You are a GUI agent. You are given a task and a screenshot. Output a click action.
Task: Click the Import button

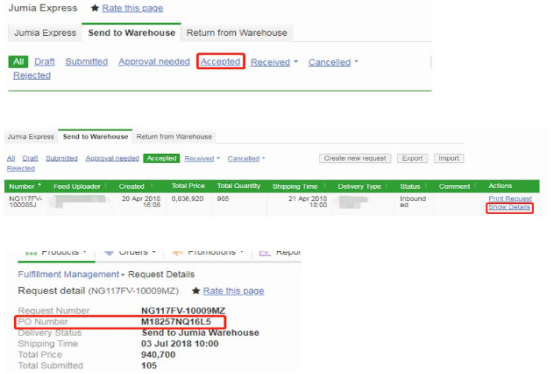point(449,158)
